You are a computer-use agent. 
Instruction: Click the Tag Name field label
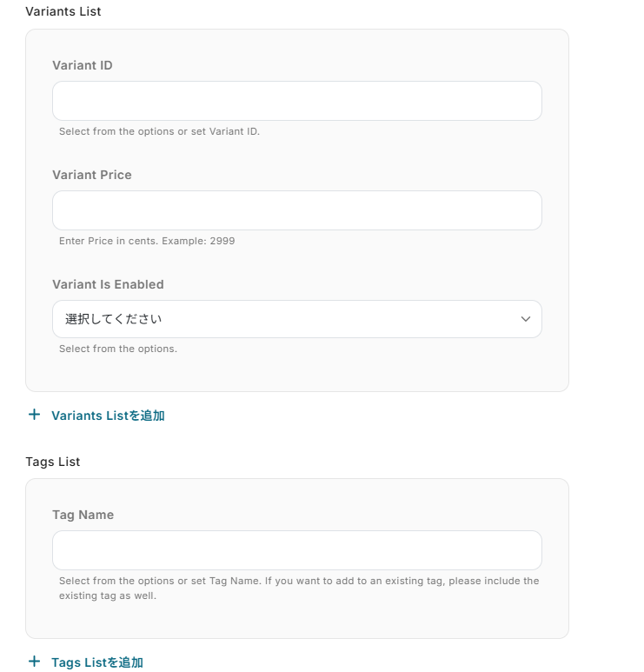click(x=83, y=515)
